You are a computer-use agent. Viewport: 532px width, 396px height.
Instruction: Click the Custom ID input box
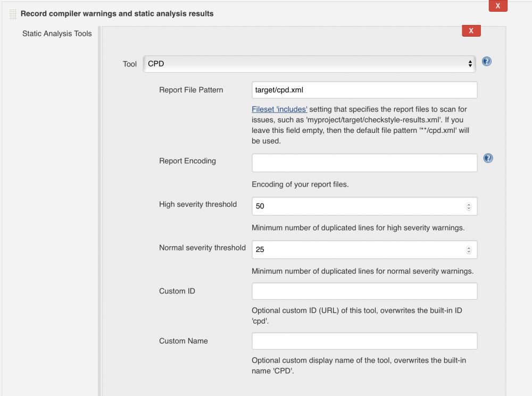click(x=364, y=291)
